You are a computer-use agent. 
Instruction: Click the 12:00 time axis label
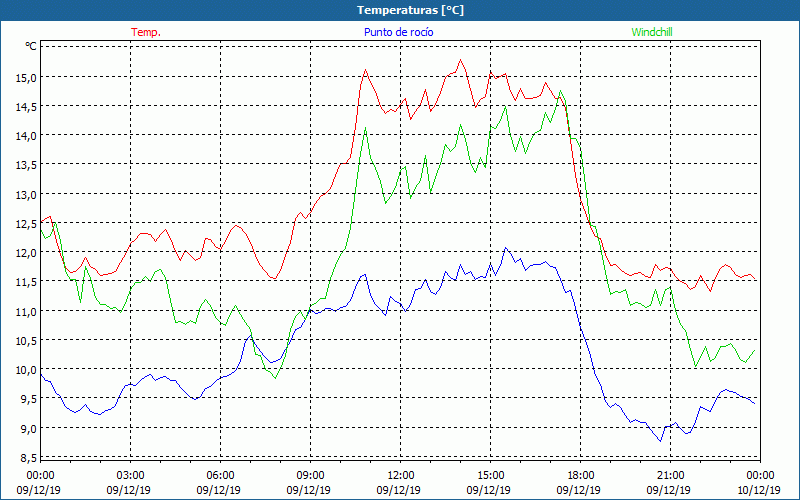[x=401, y=475]
